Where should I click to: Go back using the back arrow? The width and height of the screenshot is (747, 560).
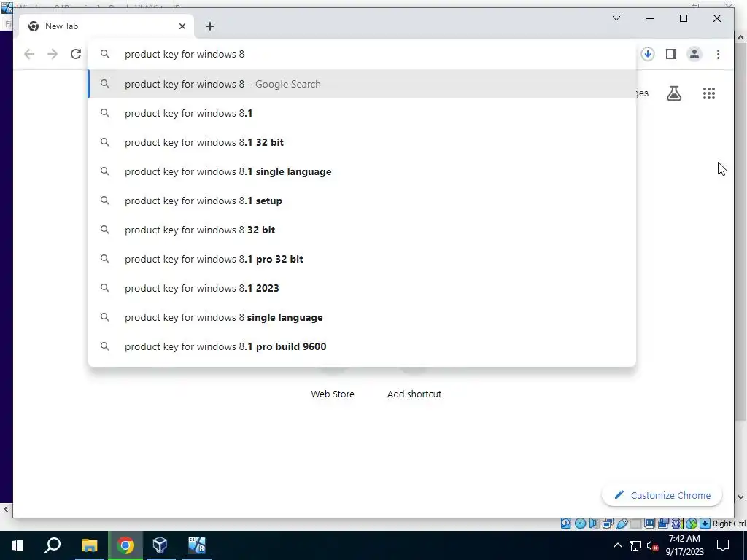[x=29, y=54]
